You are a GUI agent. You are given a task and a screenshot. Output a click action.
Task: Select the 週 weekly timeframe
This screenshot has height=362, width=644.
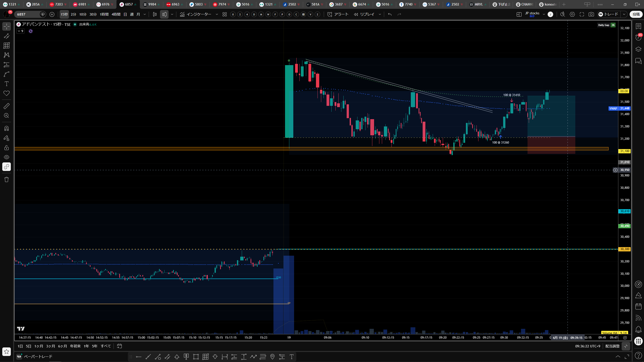(x=132, y=14)
